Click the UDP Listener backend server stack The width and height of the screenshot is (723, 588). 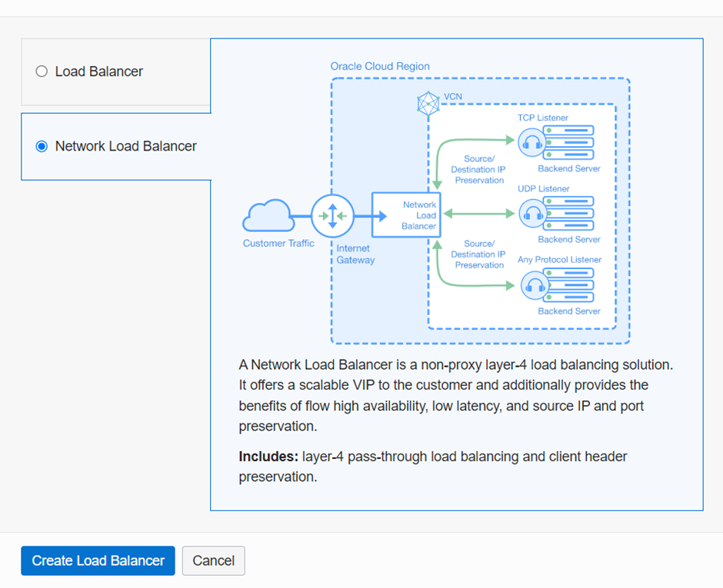[568, 214]
